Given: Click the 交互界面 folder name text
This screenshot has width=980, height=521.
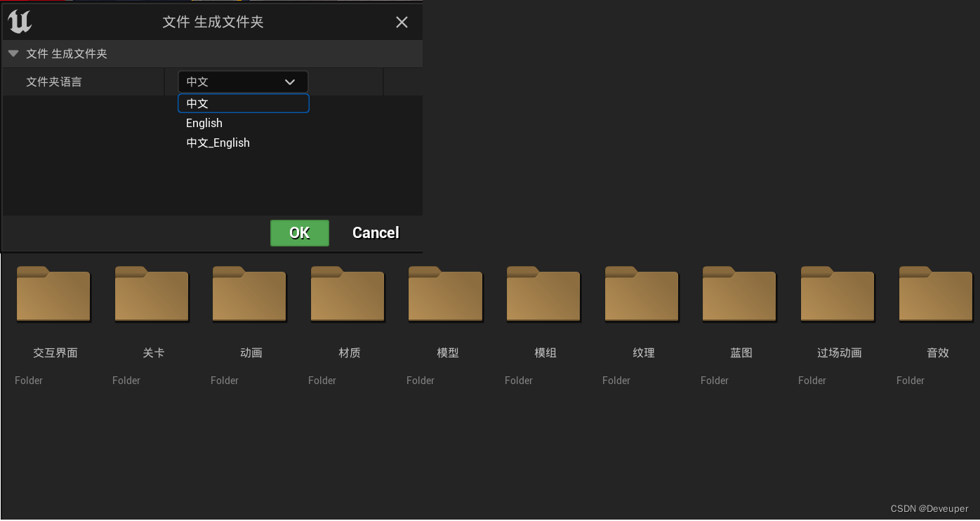Looking at the screenshot, I should (x=55, y=353).
